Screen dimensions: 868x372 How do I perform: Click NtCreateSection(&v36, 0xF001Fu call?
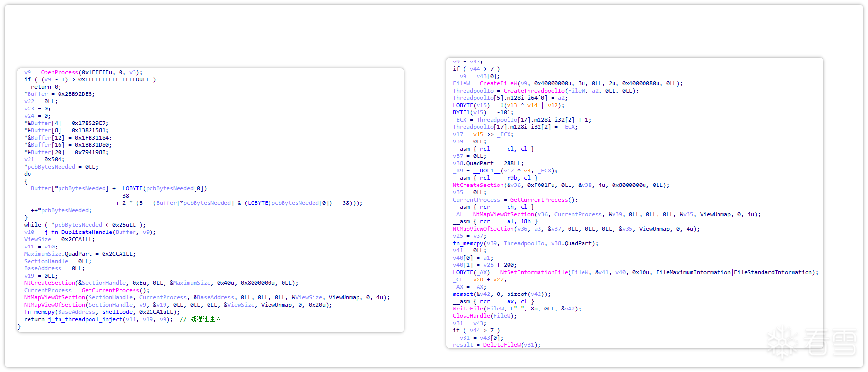click(561, 185)
